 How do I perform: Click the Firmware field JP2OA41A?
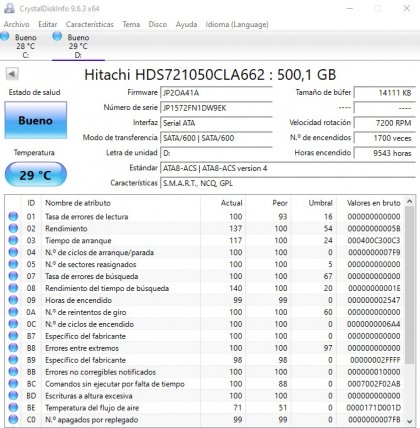[216, 93]
